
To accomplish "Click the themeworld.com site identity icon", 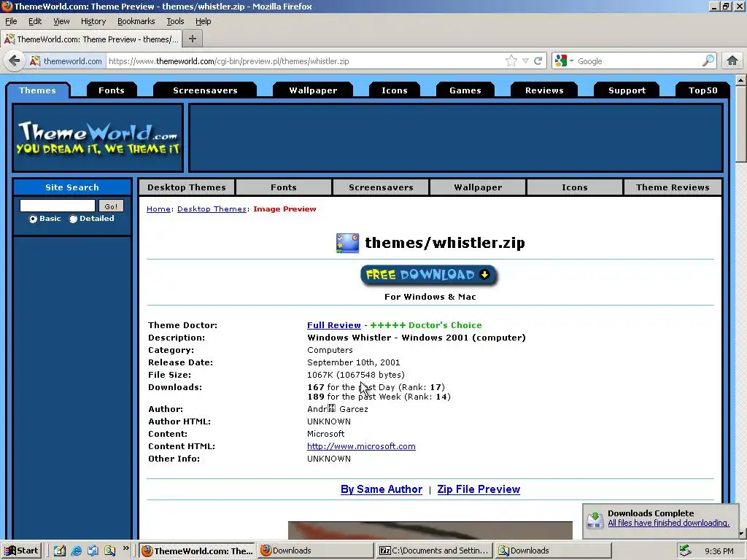I will coord(66,61).
